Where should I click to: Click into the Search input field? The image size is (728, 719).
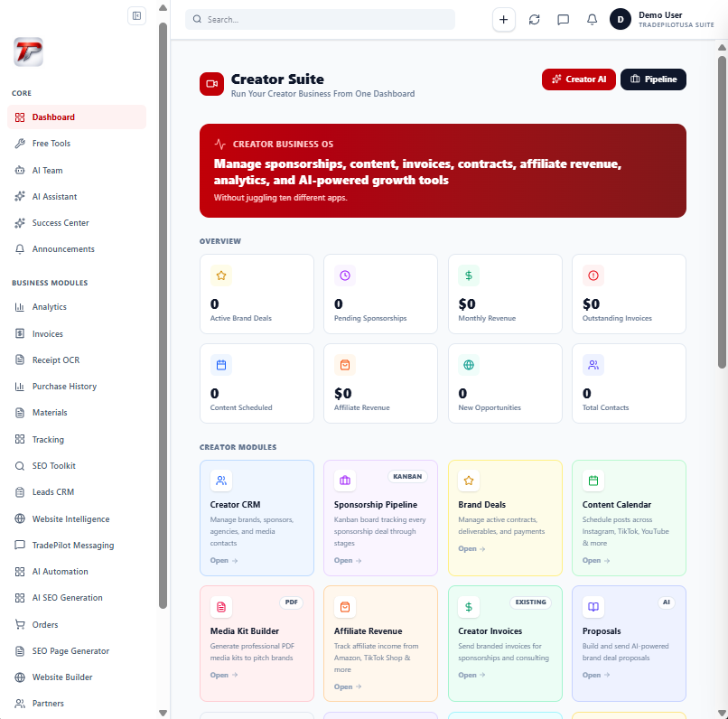320,20
